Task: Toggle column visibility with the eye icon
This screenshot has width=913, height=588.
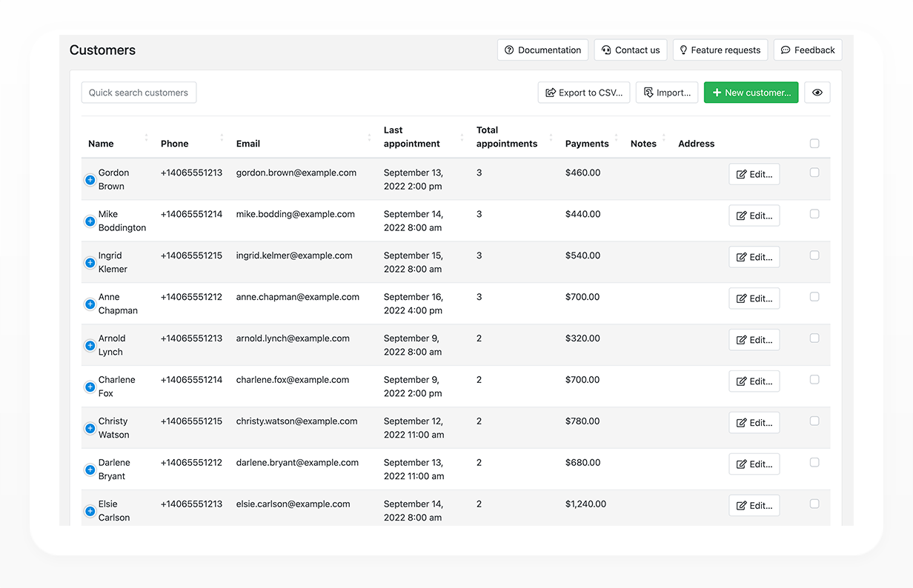Action: coord(817,93)
